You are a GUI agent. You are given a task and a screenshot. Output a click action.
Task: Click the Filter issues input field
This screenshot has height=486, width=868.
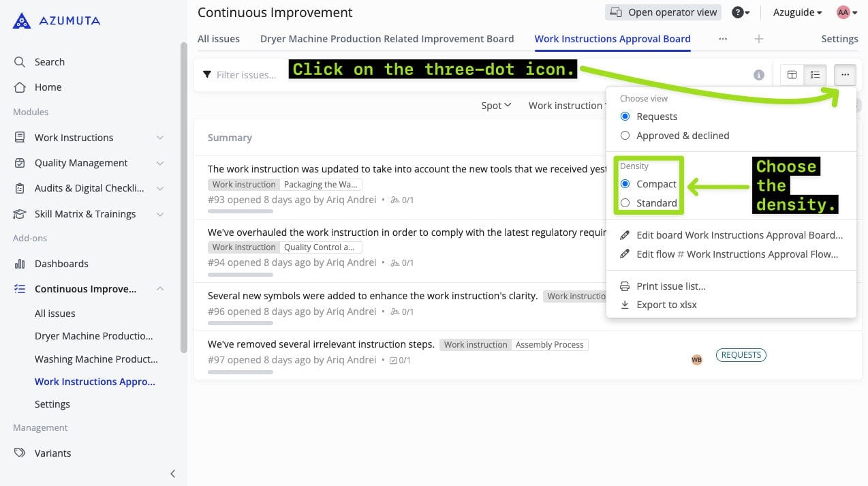pyautogui.click(x=246, y=75)
